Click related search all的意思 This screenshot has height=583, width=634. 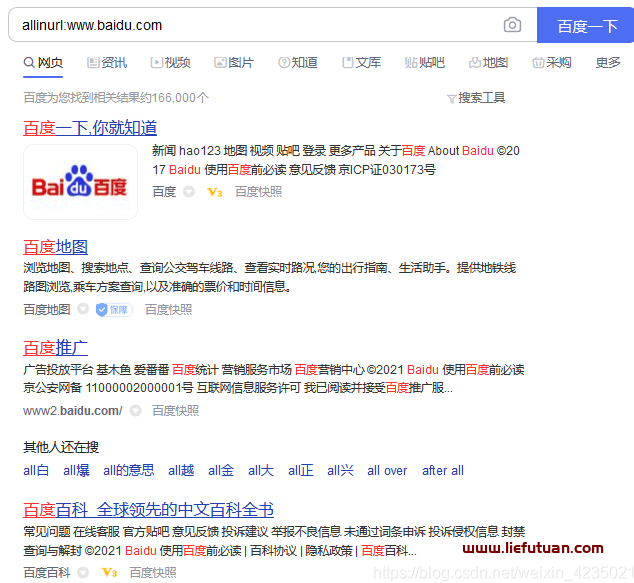pos(129,471)
